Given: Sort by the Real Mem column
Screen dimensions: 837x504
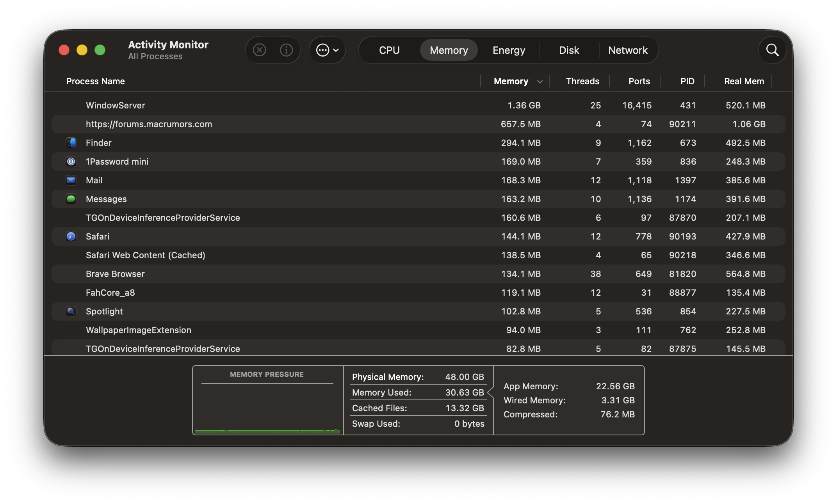Looking at the screenshot, I should coord(744,81).
